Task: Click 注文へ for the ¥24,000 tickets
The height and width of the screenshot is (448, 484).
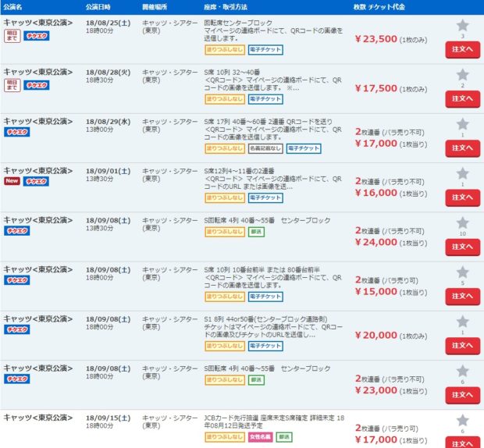Action: (x=462, y=247)
